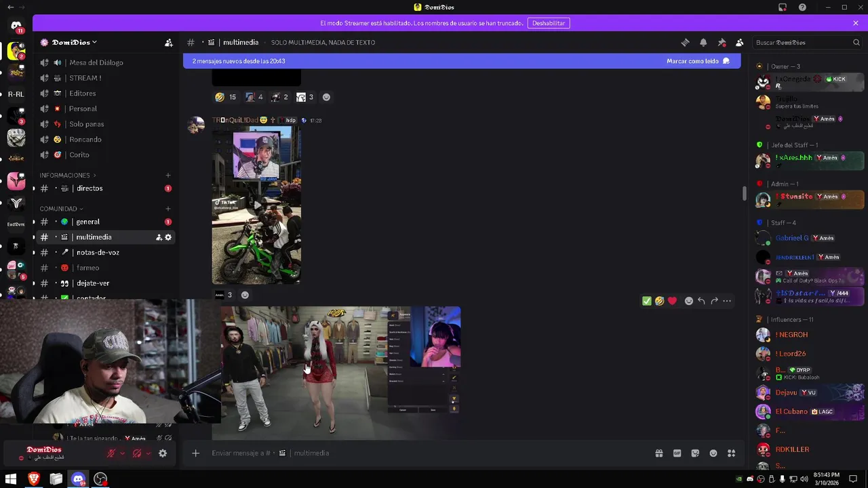This screenshot has width=868, height=488.
Task: Open Brave browser from taskbar
Action: pos(33,479)
